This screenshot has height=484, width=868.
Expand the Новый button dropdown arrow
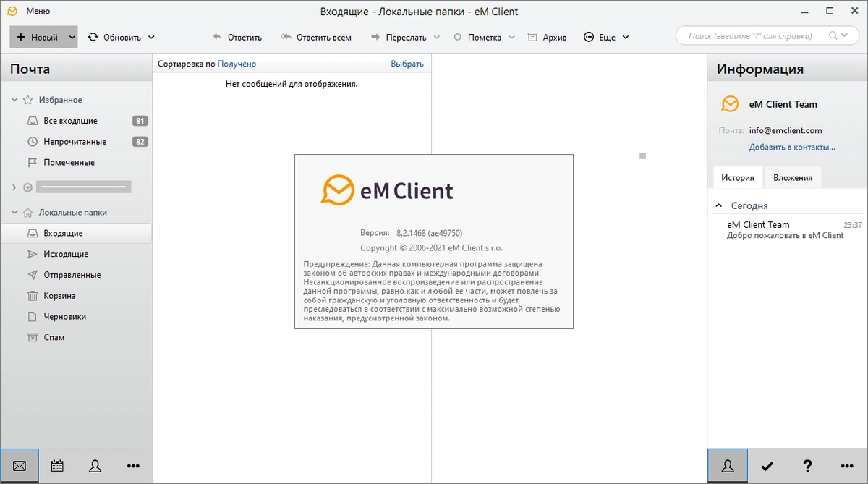tap(72, 37)
